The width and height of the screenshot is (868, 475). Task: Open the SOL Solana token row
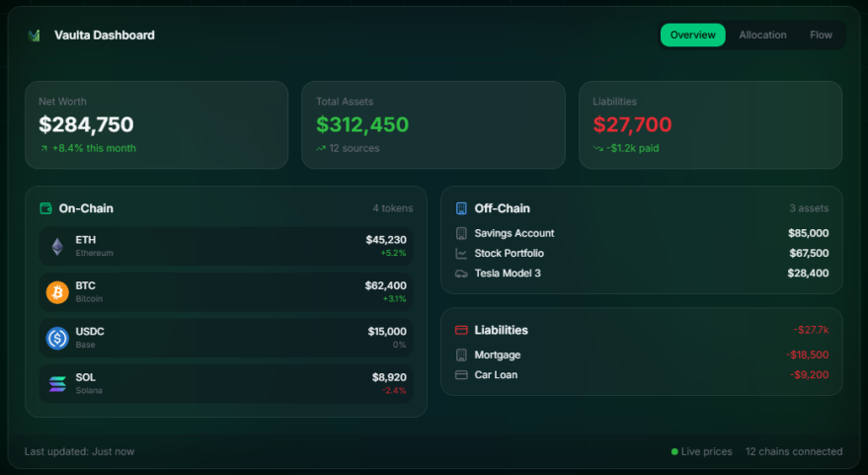tap(226, 384)
